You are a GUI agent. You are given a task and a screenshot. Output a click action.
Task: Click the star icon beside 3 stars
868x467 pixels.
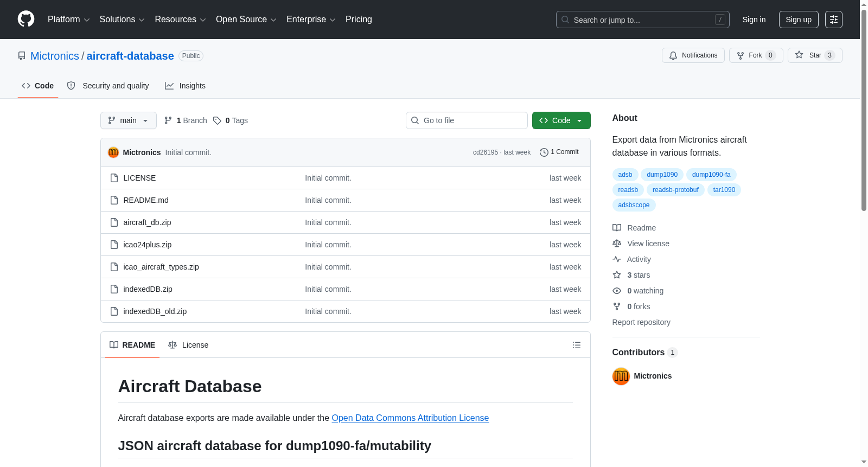tap(617, 275)
